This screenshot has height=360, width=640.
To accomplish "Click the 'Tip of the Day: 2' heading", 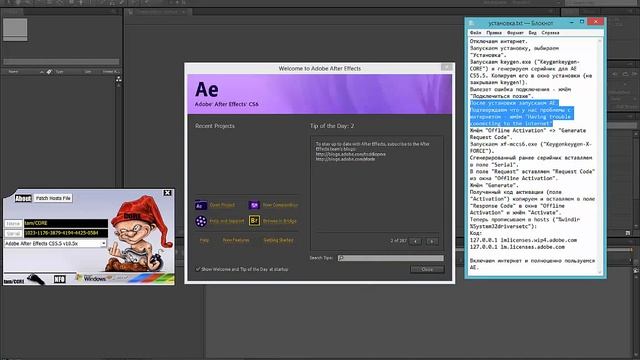I will [x=332, y=126].
